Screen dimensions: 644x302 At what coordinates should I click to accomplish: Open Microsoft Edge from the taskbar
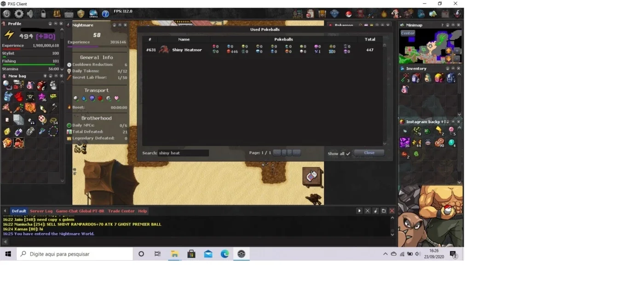pos(224,254)
